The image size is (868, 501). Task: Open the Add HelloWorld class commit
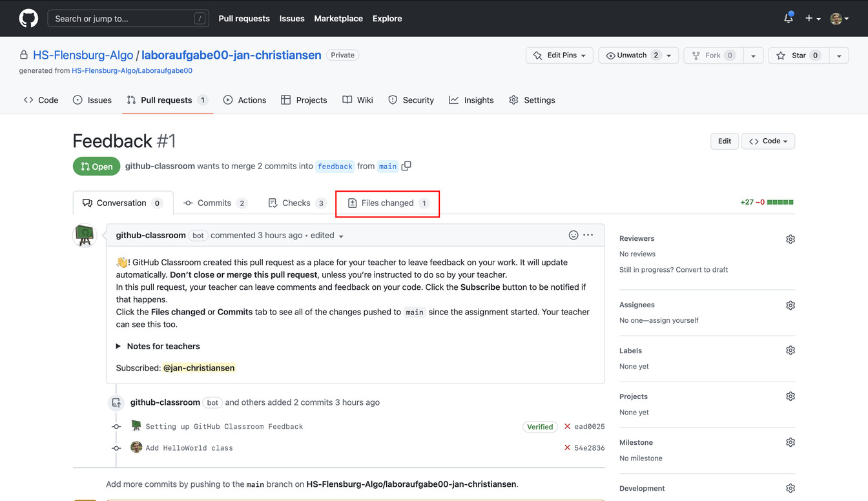point(189,448)
